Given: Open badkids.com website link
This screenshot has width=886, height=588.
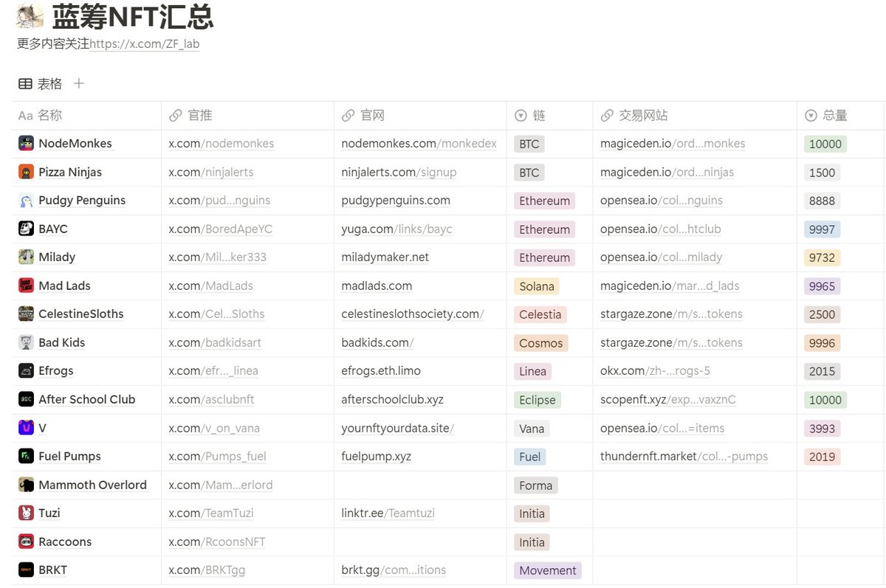Looking at the screenshot, I should pos(377,342).
